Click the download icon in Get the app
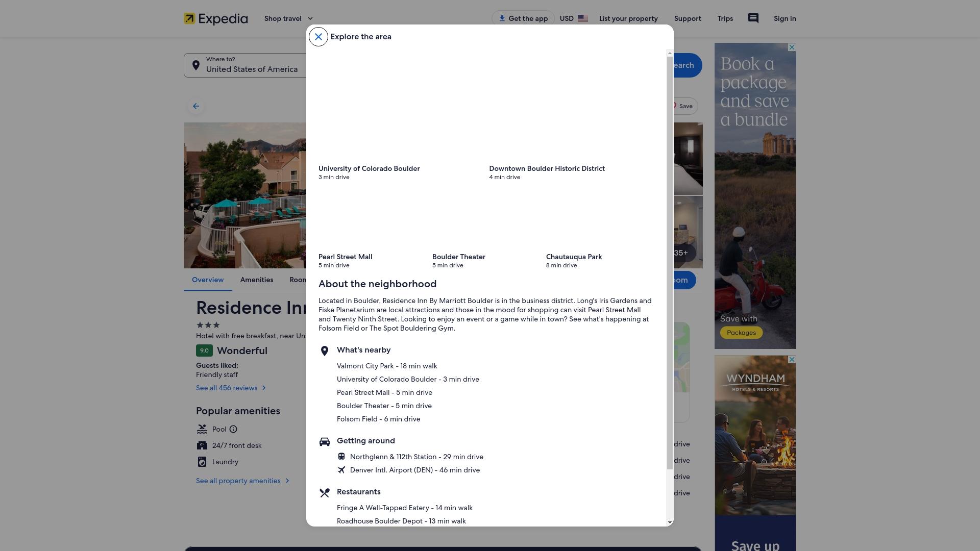980x551 pixels. point(502,18)
